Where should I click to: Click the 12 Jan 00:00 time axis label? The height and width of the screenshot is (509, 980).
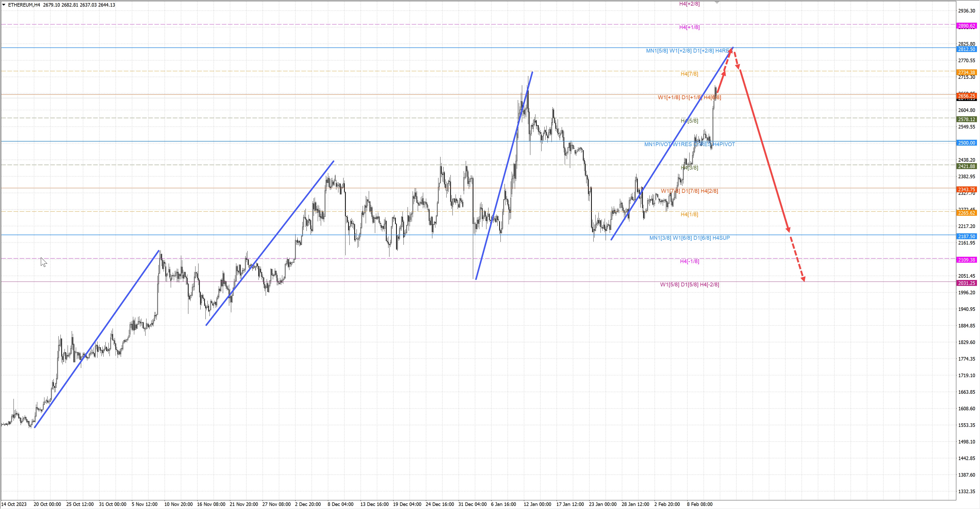pos(537,504)
